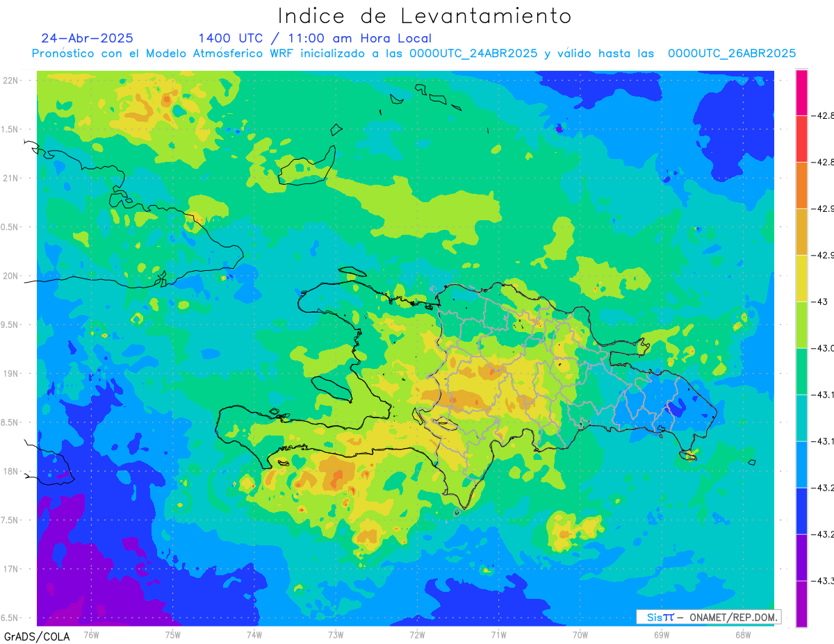Pick the red swatch in the color scale
The width and height of the screenshot is (834, 644).
(801, 139)
